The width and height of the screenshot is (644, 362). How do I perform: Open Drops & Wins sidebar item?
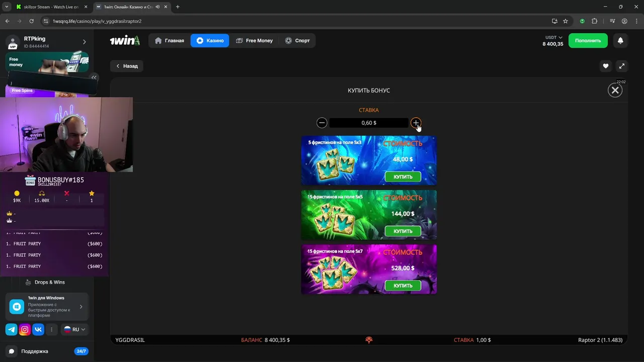pos(49,282)
